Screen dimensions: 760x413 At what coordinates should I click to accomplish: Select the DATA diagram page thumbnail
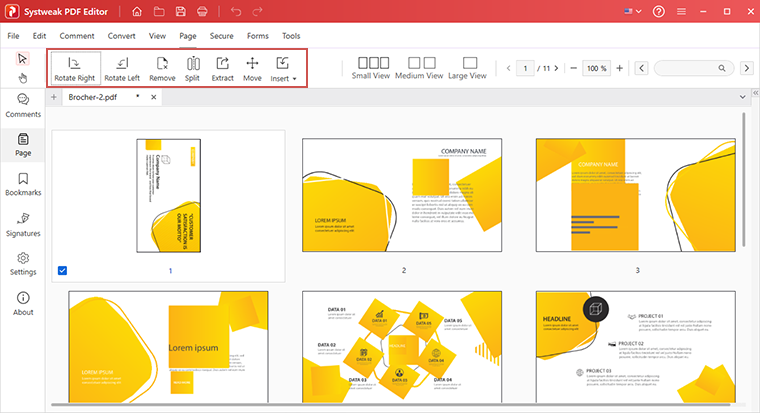[402, 347]
